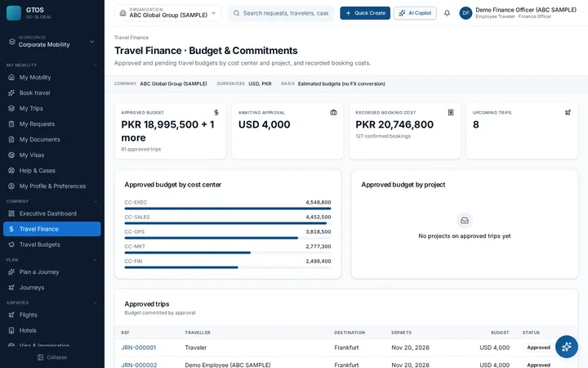Click the dollar icon on Approved Budget card
588x368 pixels.
coord(216,113)
